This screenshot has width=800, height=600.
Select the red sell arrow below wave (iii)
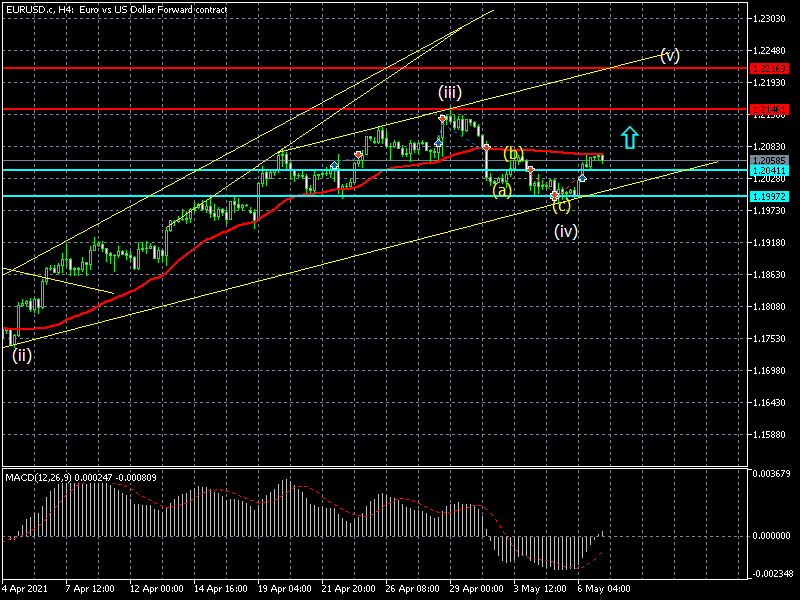[x=442, y=119]
